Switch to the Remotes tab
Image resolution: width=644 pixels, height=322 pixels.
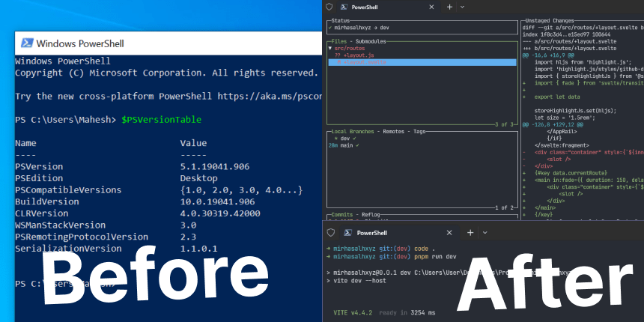click(x=394, y=132)
